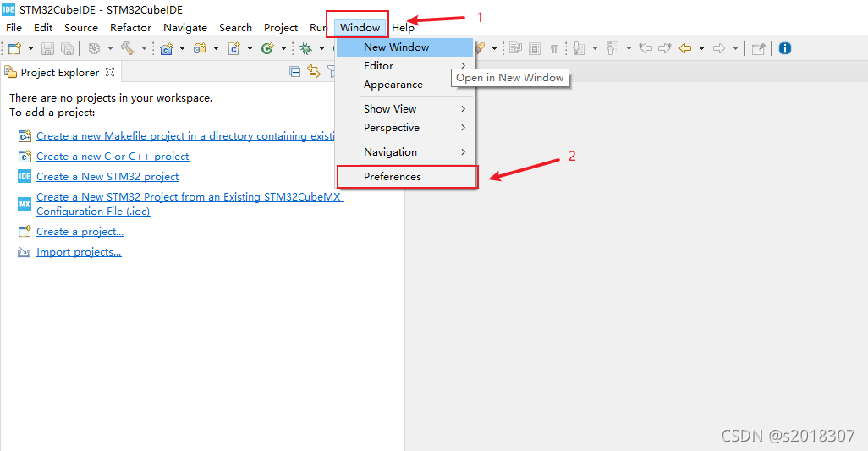
Task: Open the Help menu
Action: pos(403,28)
